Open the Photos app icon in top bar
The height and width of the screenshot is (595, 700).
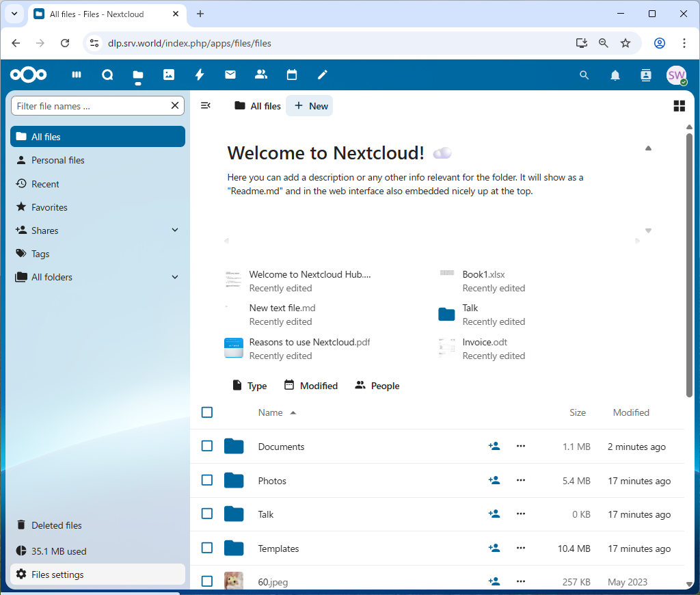(169, 75)
